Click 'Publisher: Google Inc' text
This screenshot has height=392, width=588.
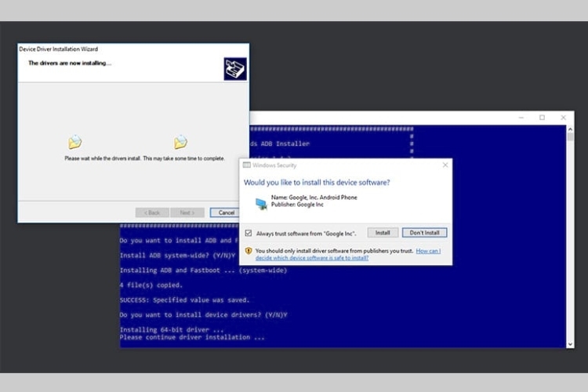pos(297,205)
